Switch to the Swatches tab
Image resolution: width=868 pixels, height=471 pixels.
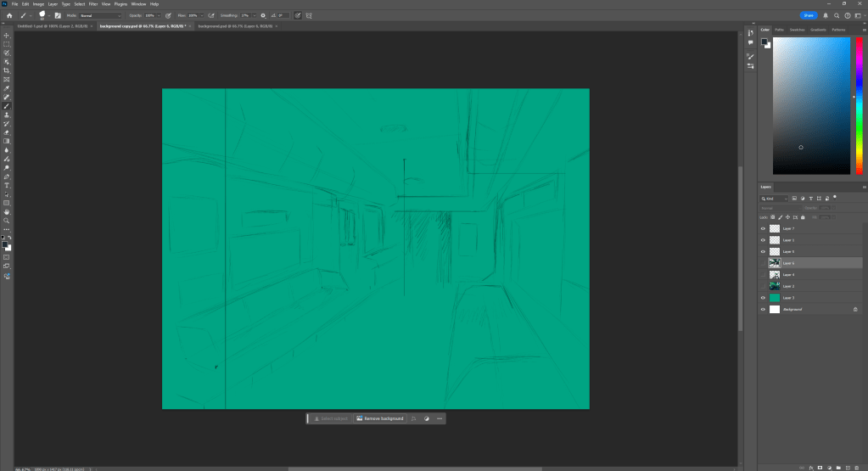click(x=797, y=30)
